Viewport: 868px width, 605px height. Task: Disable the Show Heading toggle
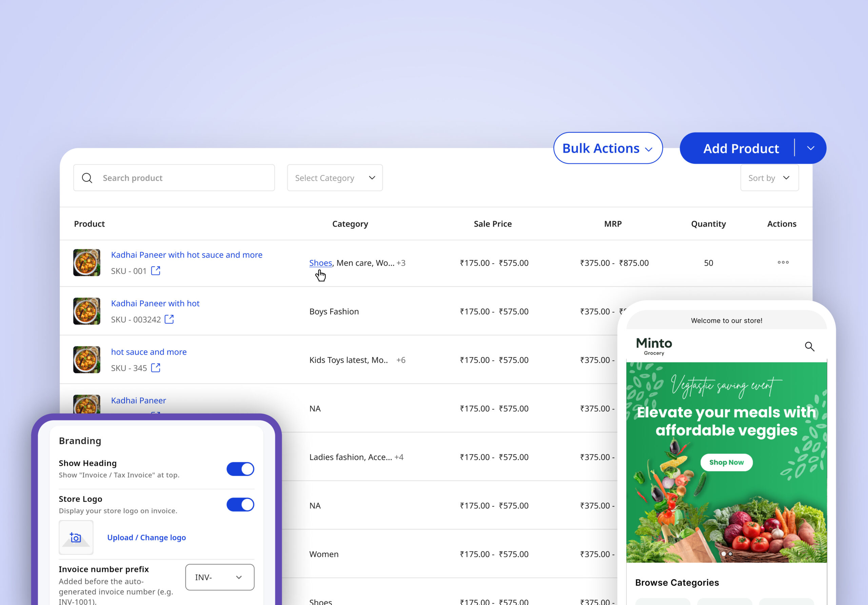coord(240,469)
